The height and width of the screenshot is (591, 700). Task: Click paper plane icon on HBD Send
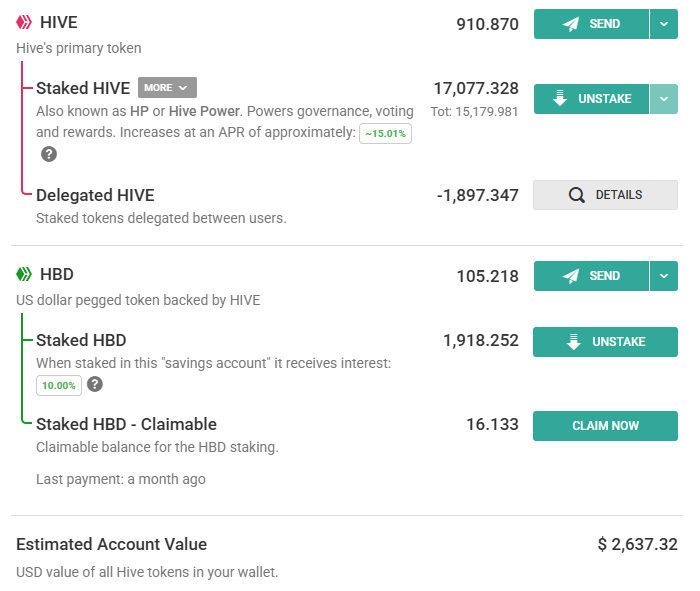tap(571, 276)
